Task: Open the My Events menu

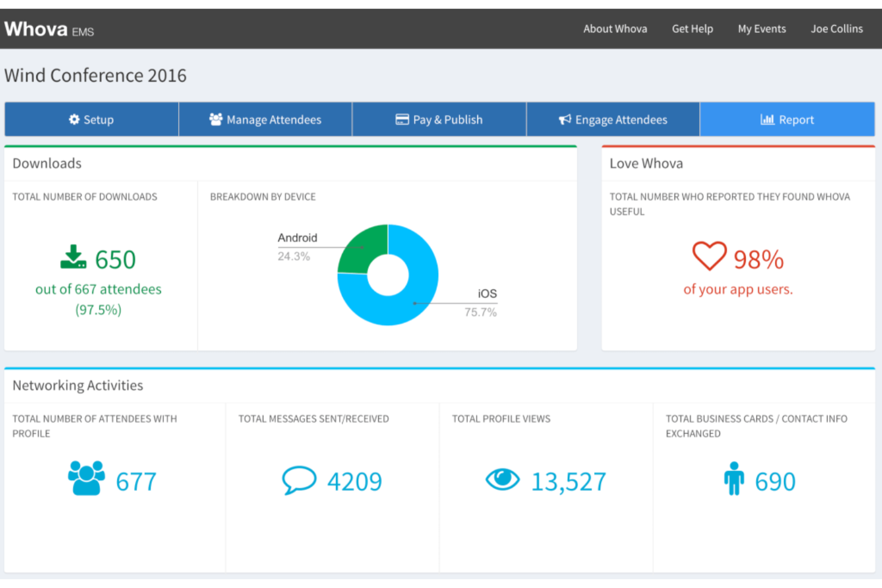Action: click(762, 29)
